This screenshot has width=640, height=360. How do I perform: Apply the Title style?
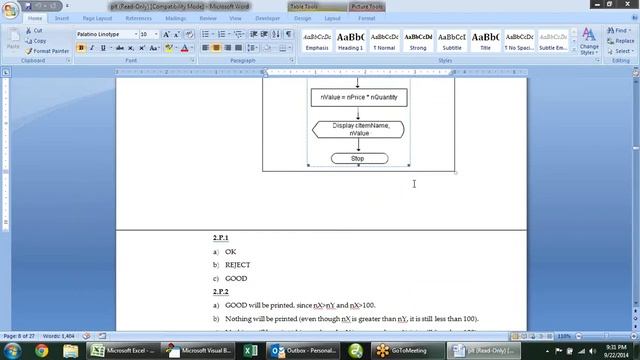coord(485,40)
